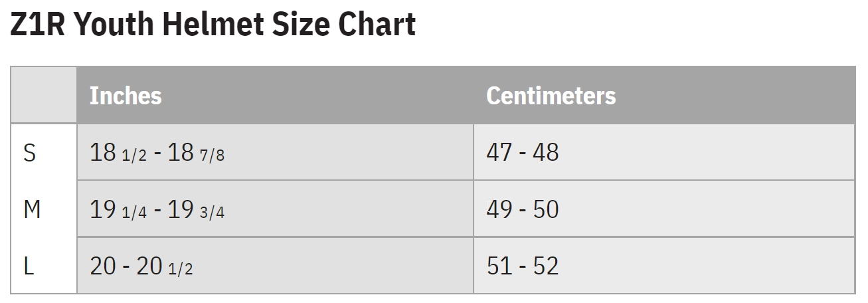Click the empty top-left header cell
This screenshot has height=303, width=868.
[44, 95]
